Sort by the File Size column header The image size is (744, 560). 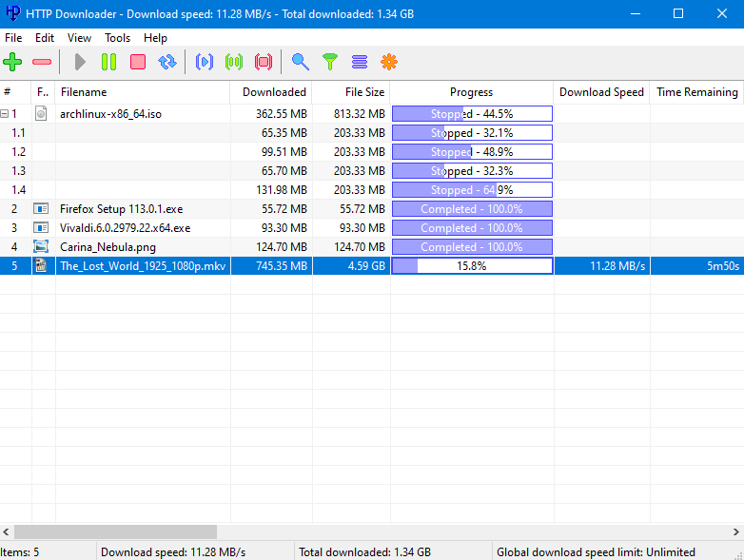[351, 92]
